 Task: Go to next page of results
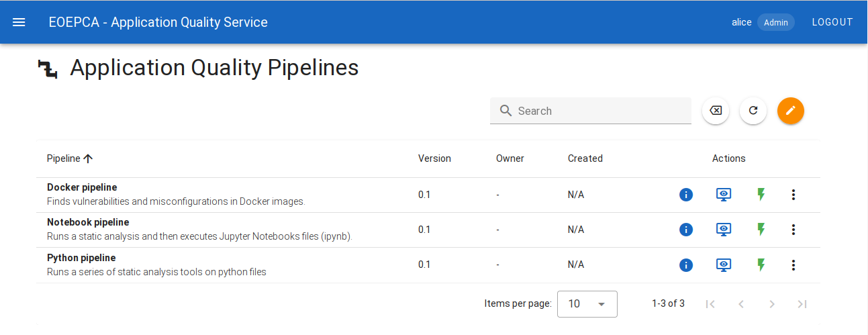(772, 304)
